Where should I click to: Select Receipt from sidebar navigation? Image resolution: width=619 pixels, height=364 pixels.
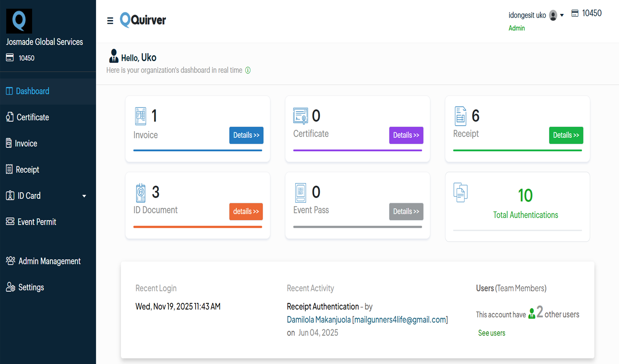(27, 170)
